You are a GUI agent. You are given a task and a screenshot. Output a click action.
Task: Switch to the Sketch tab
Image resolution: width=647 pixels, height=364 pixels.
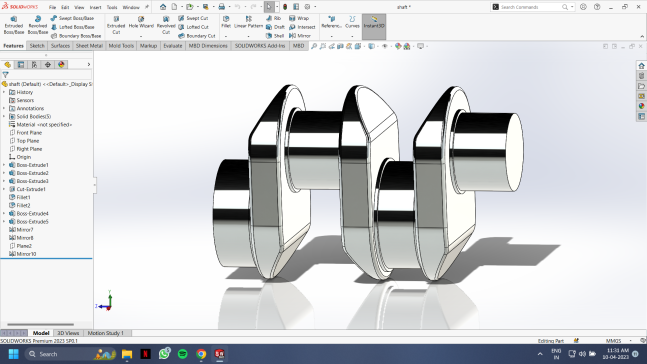coord(37,46)
